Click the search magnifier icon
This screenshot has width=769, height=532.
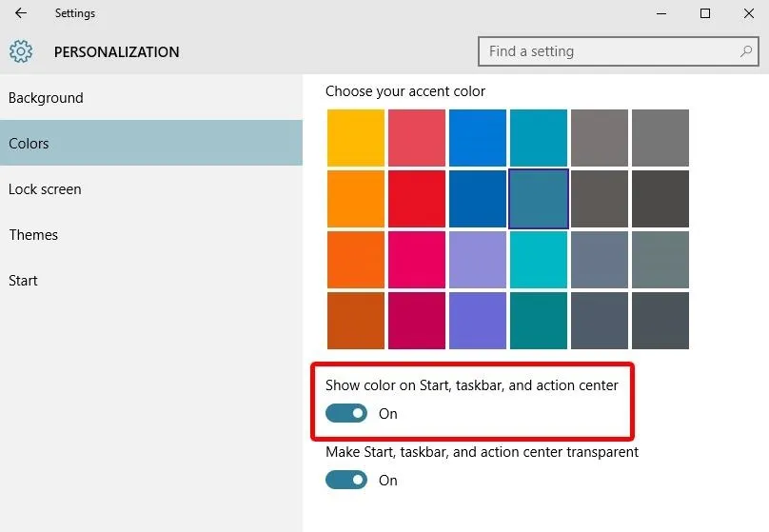pos(746,51)
